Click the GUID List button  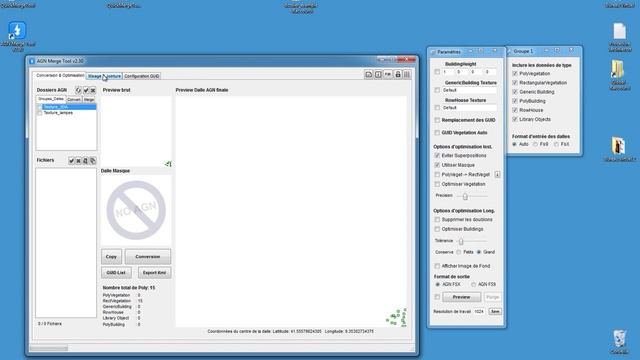pyautogui.click(x=116, y=273)
